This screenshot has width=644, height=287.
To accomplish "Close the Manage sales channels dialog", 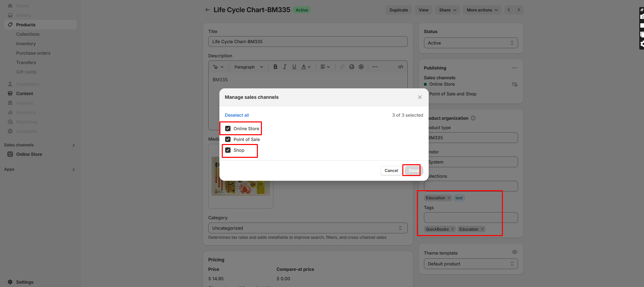I will coord(420,97).
